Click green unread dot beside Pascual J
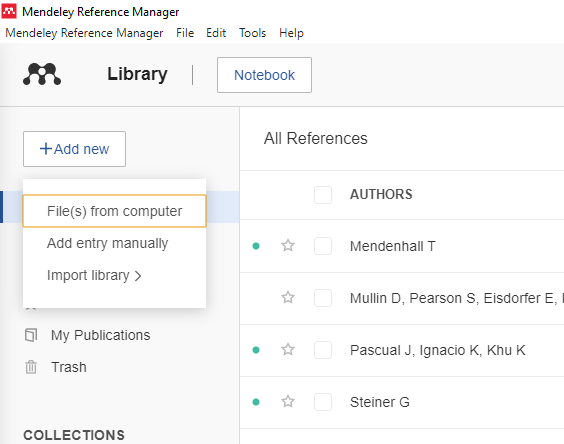The width and height of the screenshot is (564, 444). pyautogui.click(x=256, y=350)
